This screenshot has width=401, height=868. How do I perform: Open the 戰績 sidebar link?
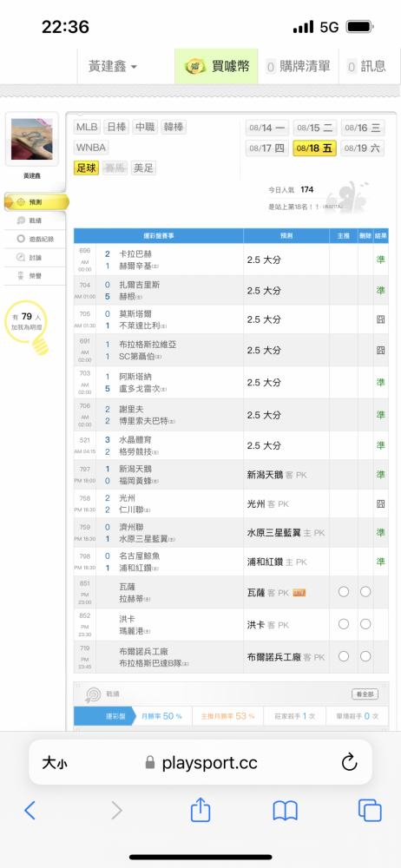(35, 220)
